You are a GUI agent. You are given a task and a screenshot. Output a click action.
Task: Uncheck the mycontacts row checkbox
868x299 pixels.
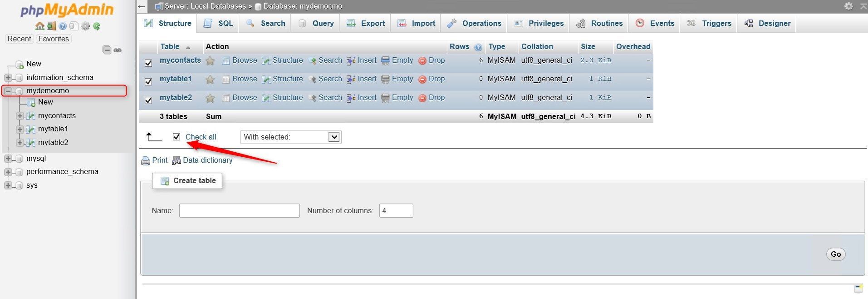tap(148, 63)
